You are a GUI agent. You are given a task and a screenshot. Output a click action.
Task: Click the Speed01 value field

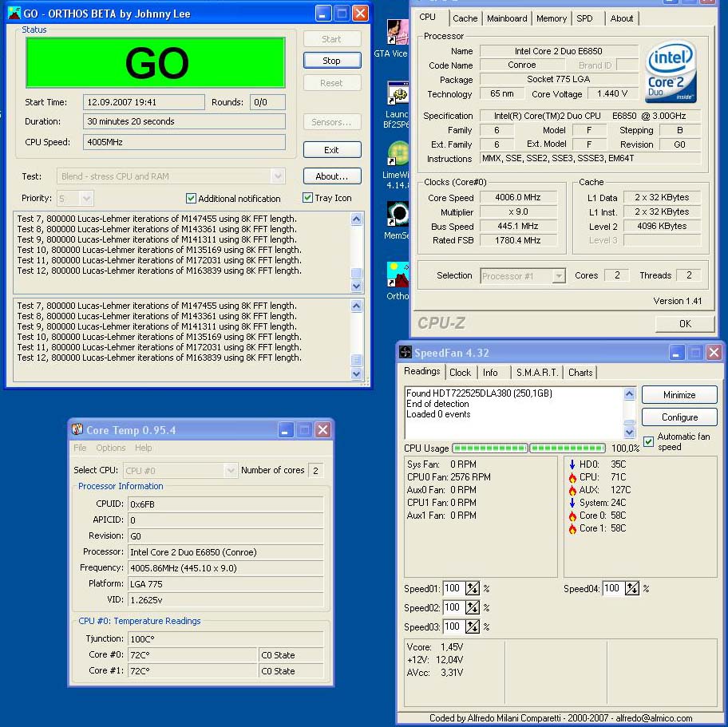pyautogui.click(x=453, y=588)
